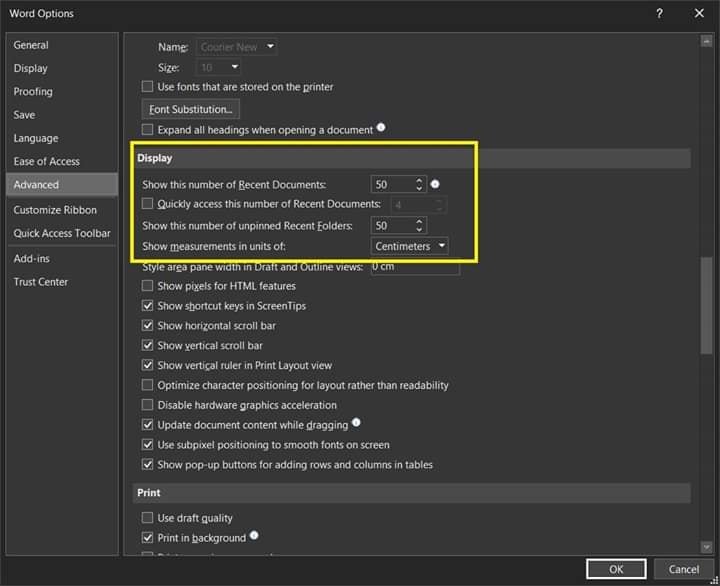
Task: Click the info icon next to Recent Documents spinner
Action: 434,184
